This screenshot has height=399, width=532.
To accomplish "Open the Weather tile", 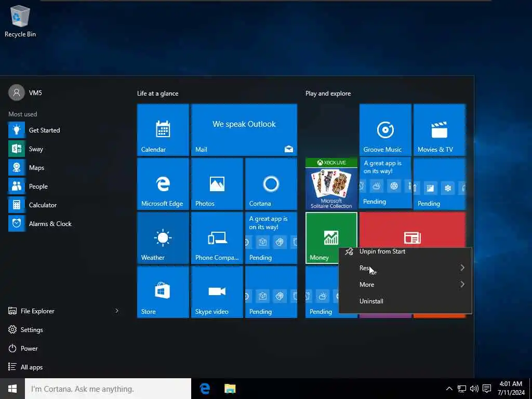I will [x=163, y=238].
